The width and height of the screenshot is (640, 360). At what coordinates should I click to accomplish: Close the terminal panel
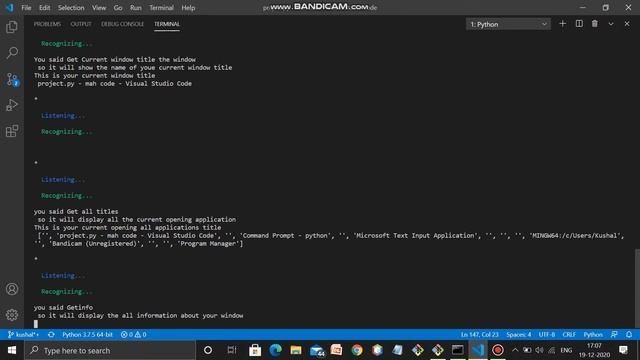[x=627, y=24]
